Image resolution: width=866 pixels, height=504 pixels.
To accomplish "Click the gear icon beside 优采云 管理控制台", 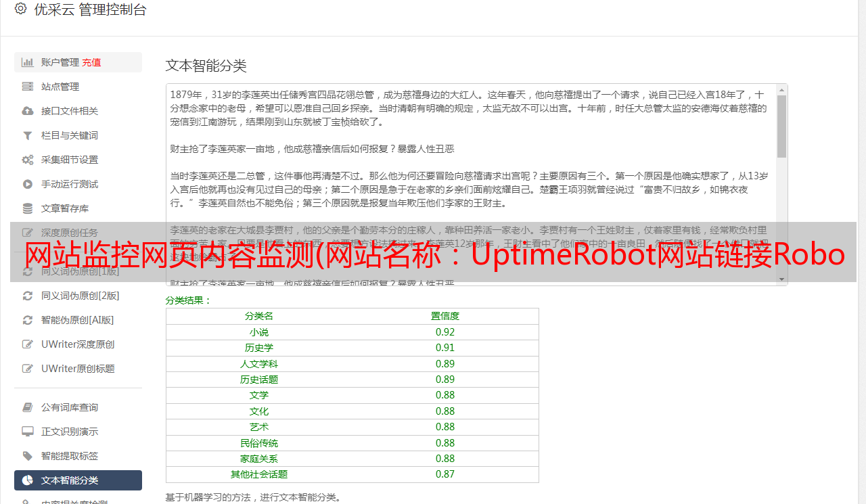I will [x=20, y=9].
